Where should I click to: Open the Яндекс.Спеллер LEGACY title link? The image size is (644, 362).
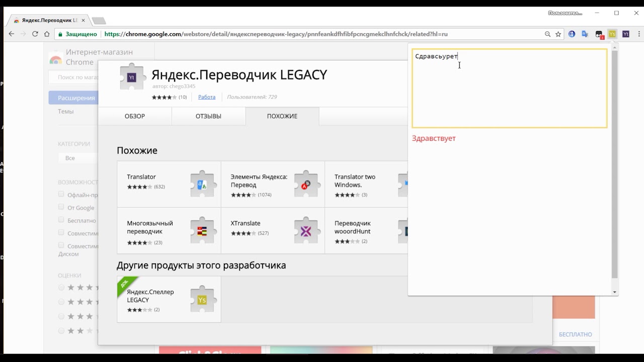coord(150,296)
